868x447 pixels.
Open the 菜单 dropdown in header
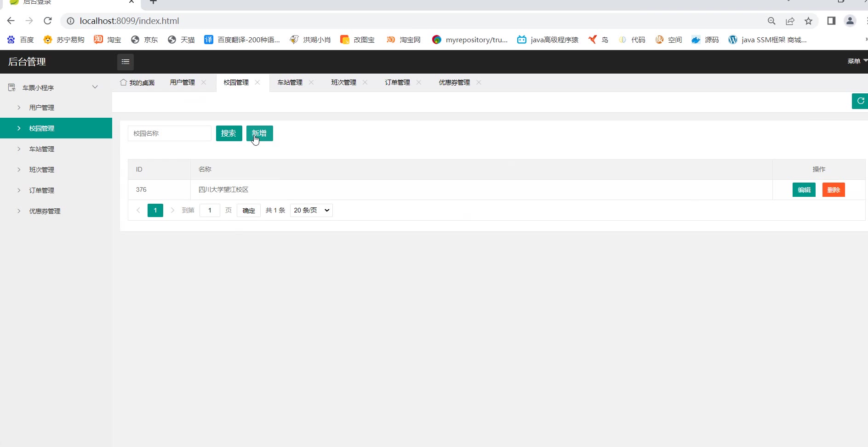(857, 61)
